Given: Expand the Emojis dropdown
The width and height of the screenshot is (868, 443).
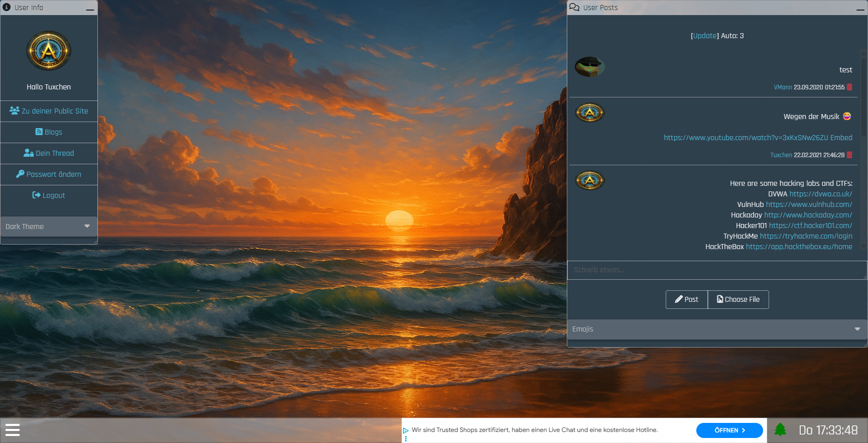Looking at the screenshot, I should (717, 329).
